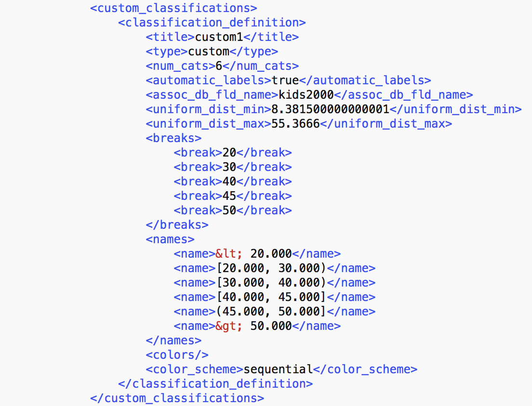Select the uniform_dist_min value 8.381500000000001
532x406 pixels.
click(x=331, y=109)
